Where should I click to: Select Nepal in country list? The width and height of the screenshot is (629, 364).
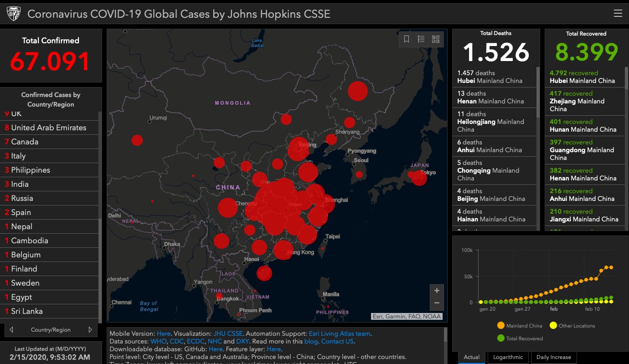pyautogui.click(x=49, y=226)
